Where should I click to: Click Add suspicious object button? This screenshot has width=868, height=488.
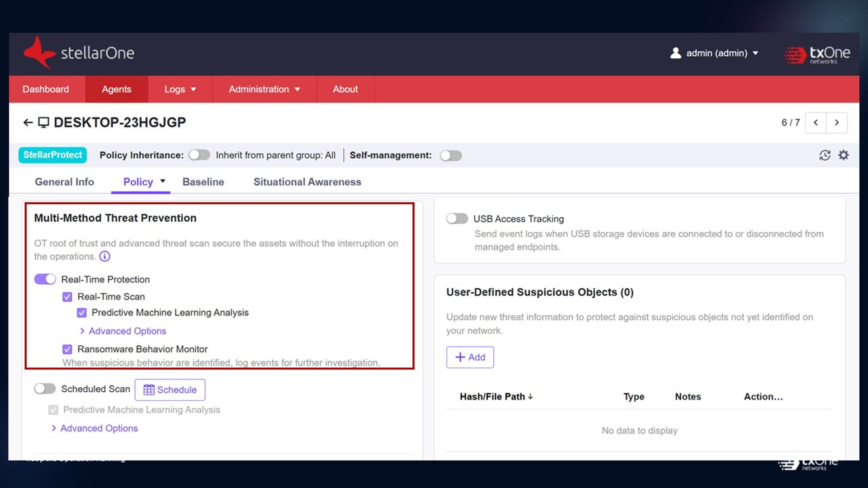pos(470,357)
